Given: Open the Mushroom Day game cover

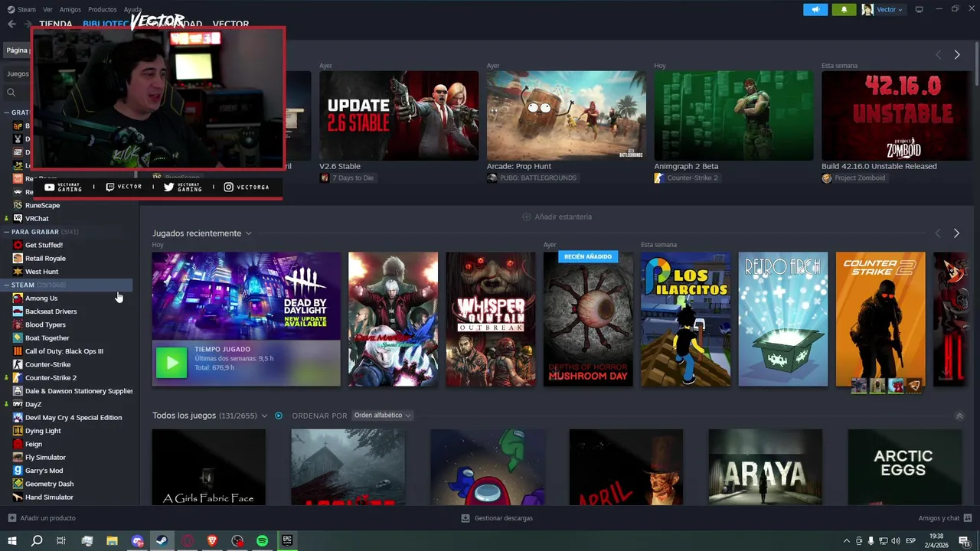Looking at the screenshot, I should tap(588, 319).
